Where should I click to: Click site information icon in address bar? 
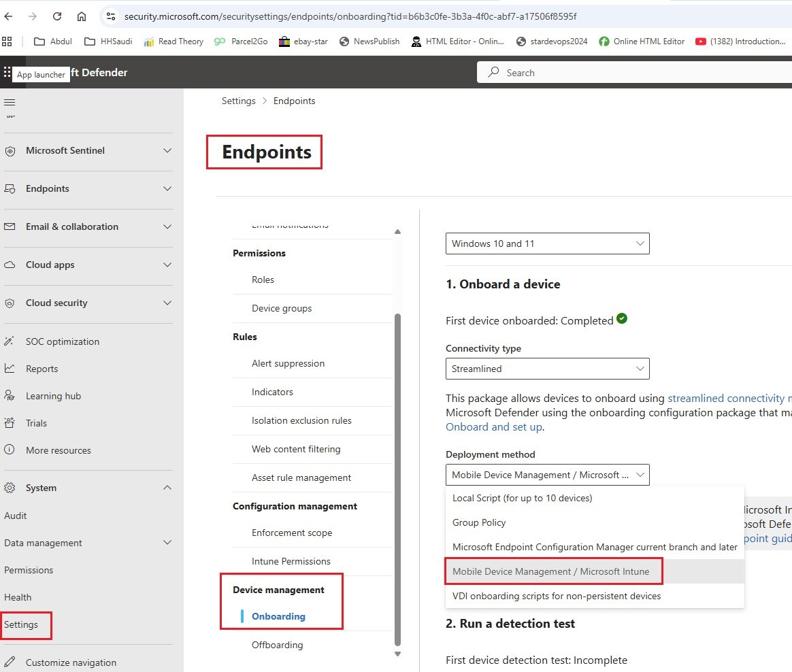point(111,16)
